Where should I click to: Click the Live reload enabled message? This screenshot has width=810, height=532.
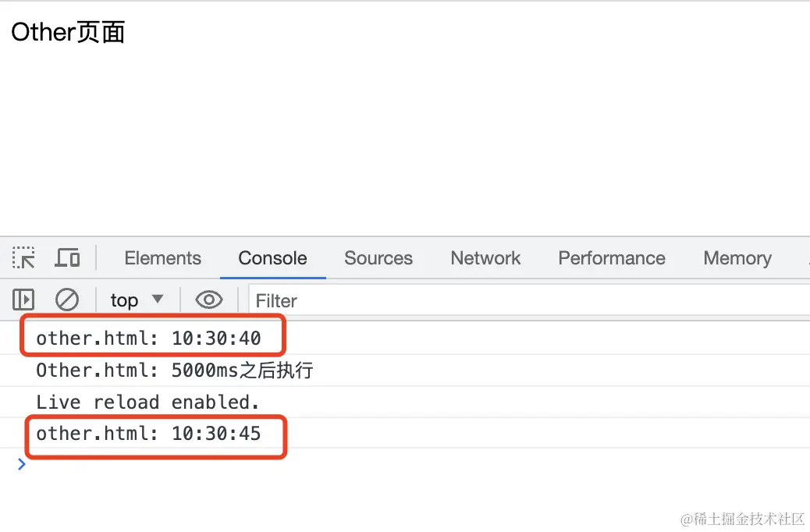pyautogui.click(x=147, y=403)
